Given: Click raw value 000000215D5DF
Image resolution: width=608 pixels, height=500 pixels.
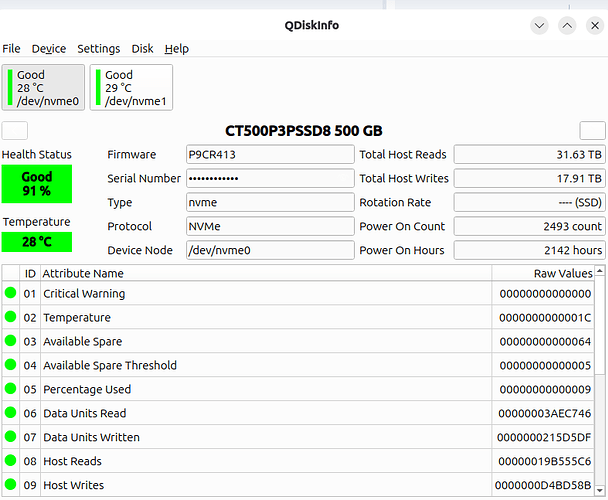Looking at the screenshot, I should [544, 438].
